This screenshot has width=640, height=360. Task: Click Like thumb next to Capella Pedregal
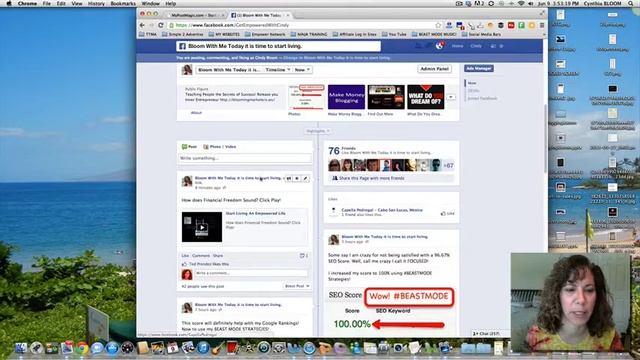coord(447,213)
